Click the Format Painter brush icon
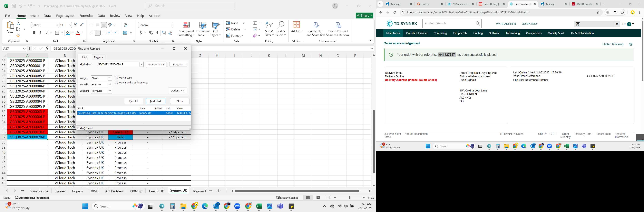This screenshot has height=212, width=644. pyautogui.click(x=18, y=36)
